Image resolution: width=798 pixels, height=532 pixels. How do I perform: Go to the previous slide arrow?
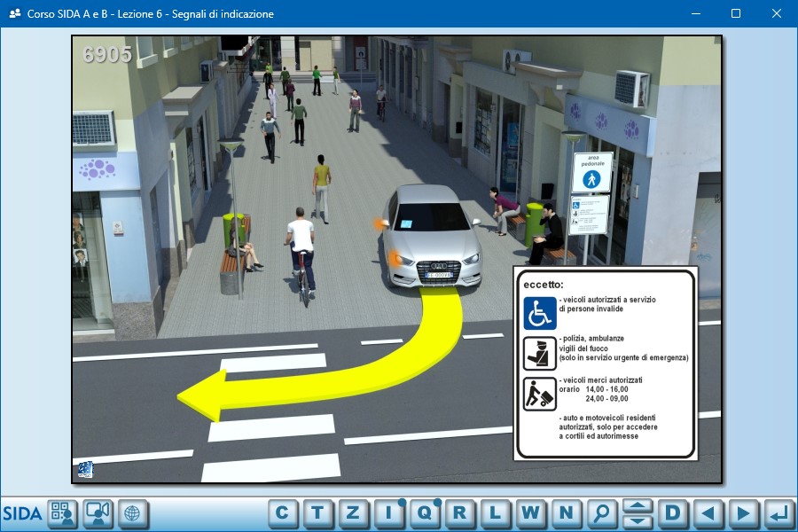(x=708, y=512)
